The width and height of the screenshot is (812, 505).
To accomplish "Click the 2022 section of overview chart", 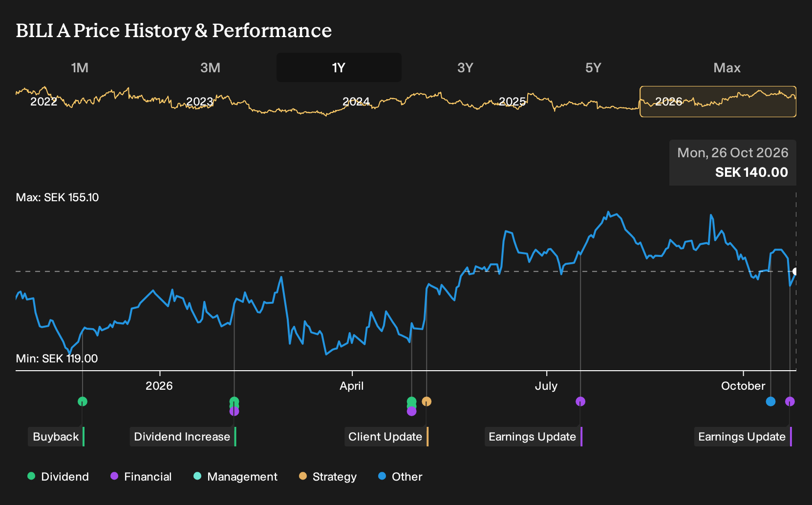I will (44, 102).
